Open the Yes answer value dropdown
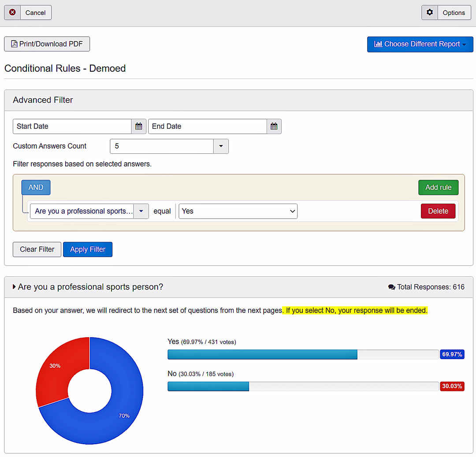This screenshot has width=476, height=457. (x=238, y=211)
